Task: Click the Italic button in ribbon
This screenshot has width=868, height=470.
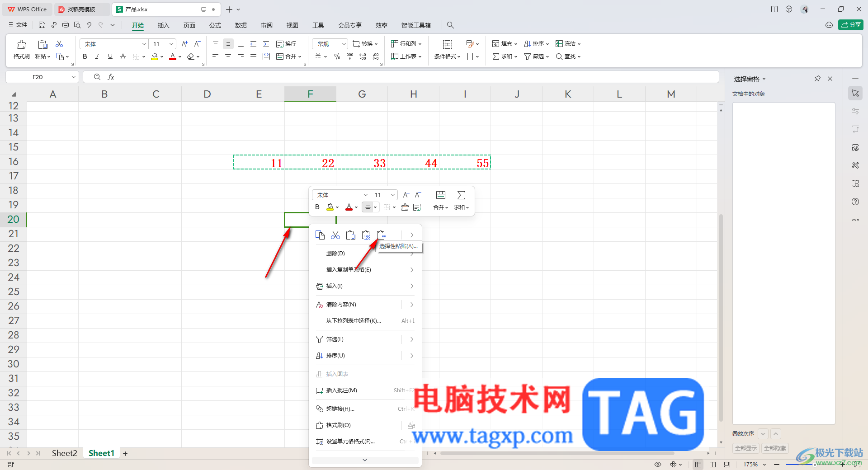Action: click(x=97, y=56)
